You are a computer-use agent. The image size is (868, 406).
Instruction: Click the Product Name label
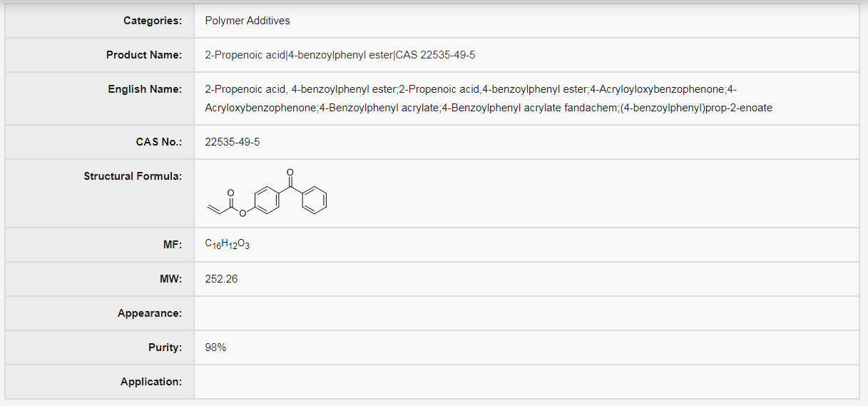[x=144, y=55]
